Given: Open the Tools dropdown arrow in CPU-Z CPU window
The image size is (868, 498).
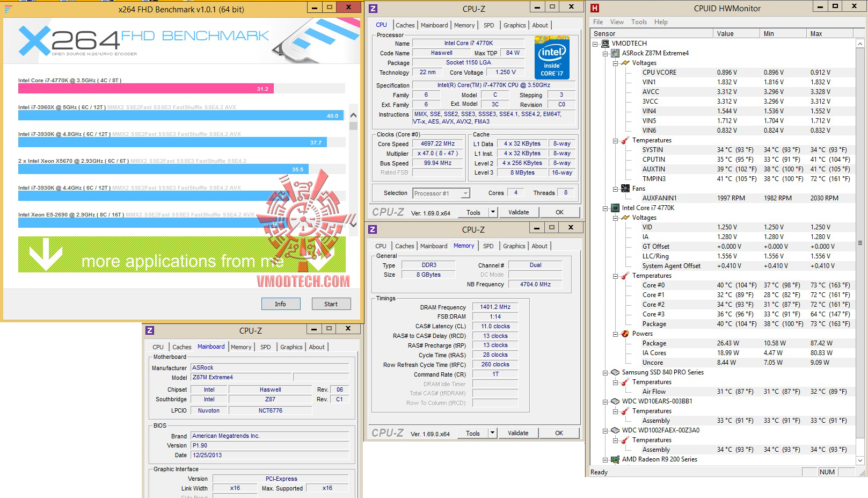Looking at the screenshot, I should (x=493, y=212).
